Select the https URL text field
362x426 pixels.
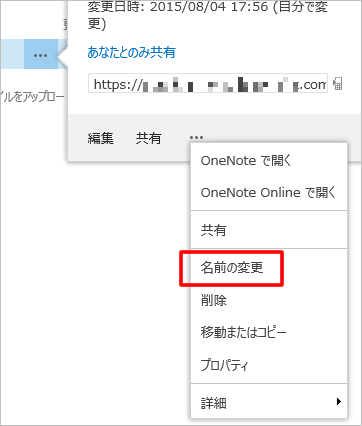pos(208,83)
